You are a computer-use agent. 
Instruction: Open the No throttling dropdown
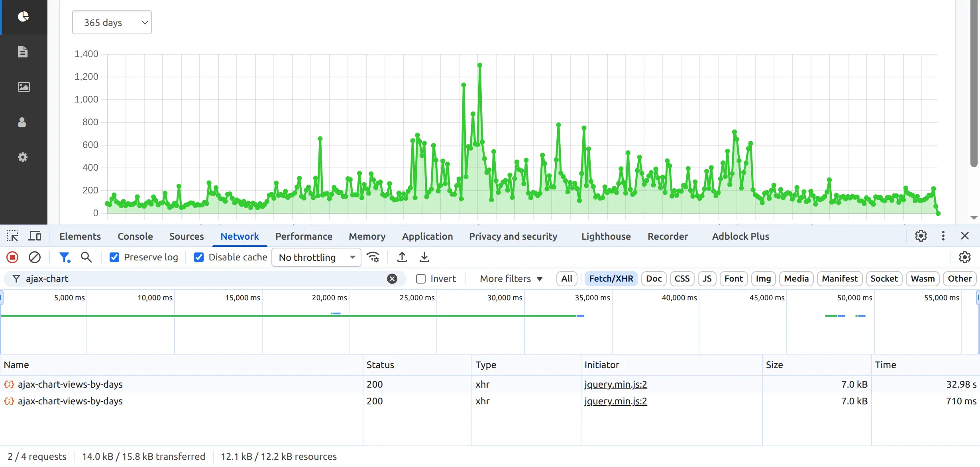(x=316, y=257)
